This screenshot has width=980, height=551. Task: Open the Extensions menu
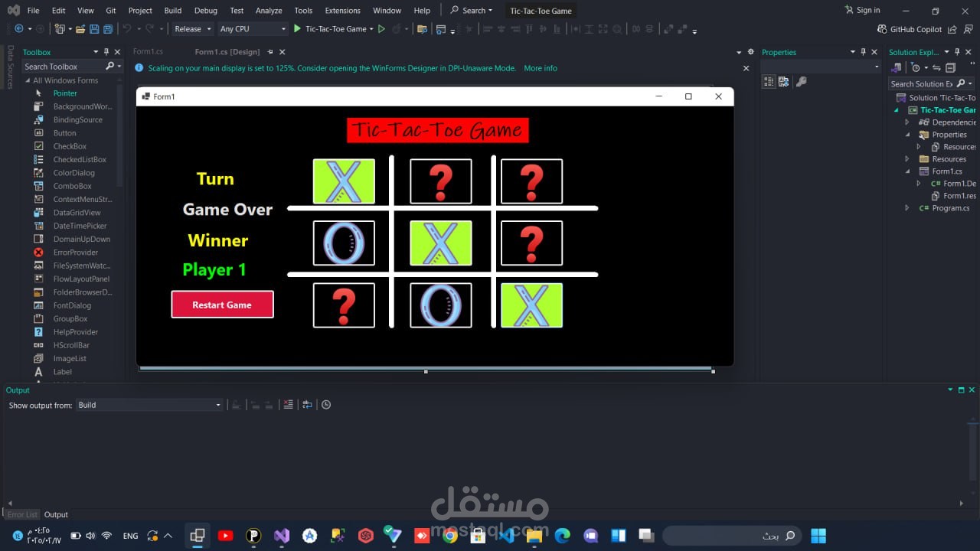tap(342, 11)
